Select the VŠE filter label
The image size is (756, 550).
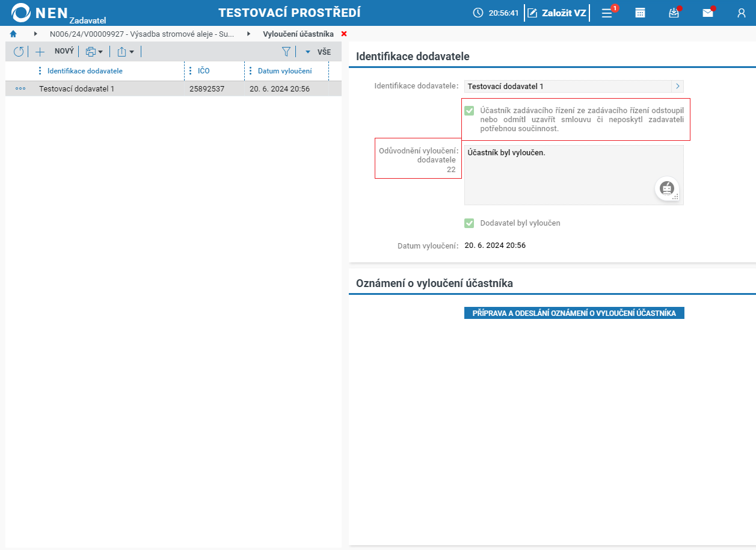(x=324, y=52)
